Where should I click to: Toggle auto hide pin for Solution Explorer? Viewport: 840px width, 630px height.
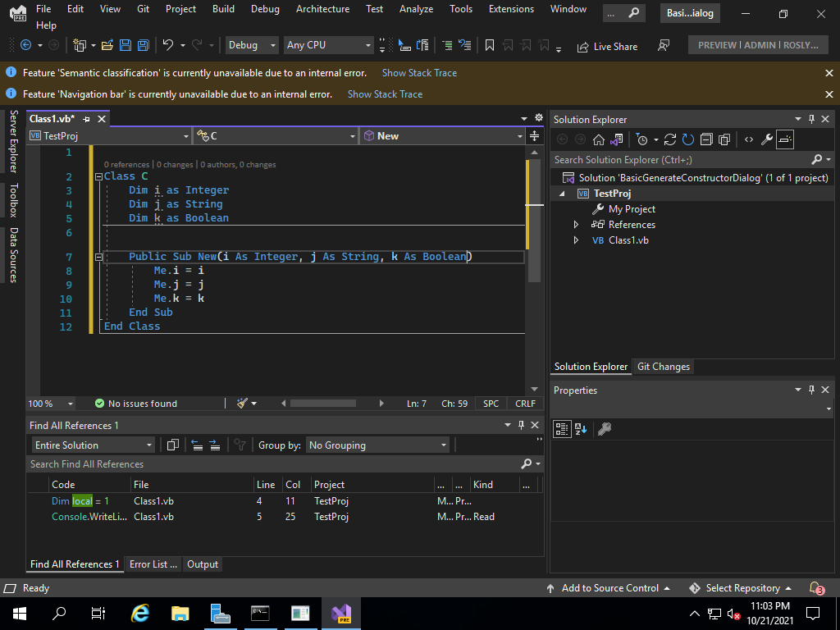click(x=811, y=119)
